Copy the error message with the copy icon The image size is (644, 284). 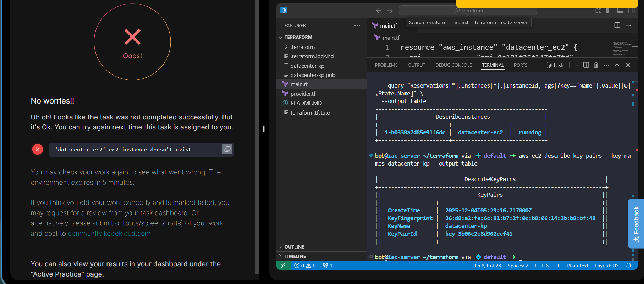227,149
